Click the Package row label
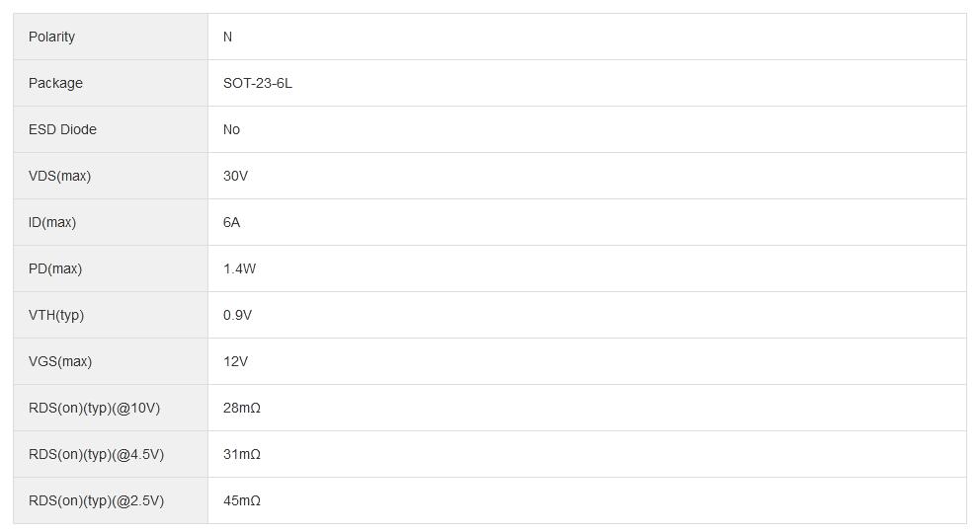The width and height of the screenshot is (980, 532). (55, 83)
